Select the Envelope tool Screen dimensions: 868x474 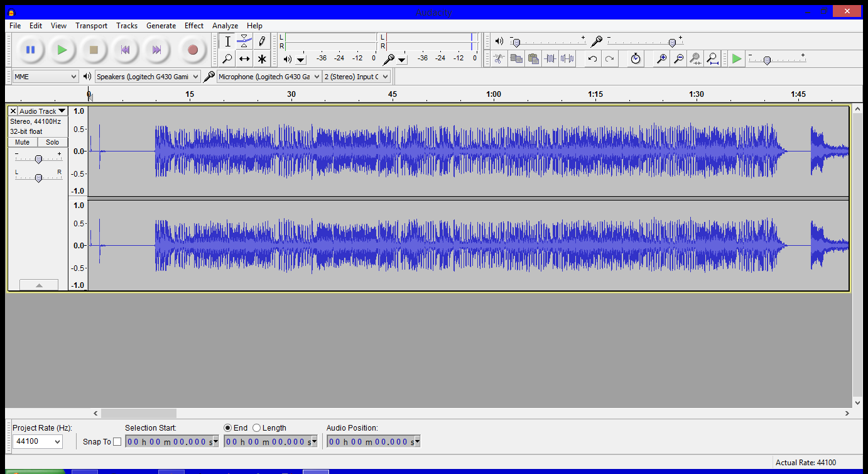pyautogui.click(x=244, y=41)
